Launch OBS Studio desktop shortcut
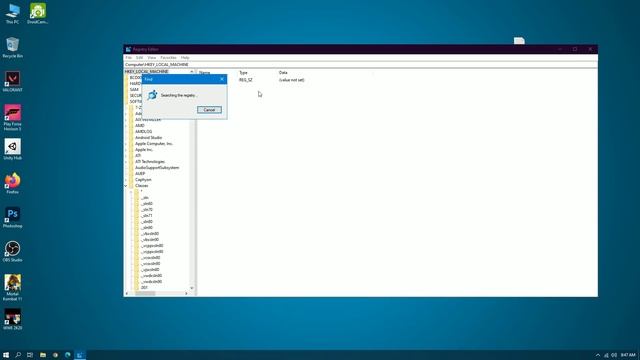This screenshot has height=360, width=640. (12, 251)
